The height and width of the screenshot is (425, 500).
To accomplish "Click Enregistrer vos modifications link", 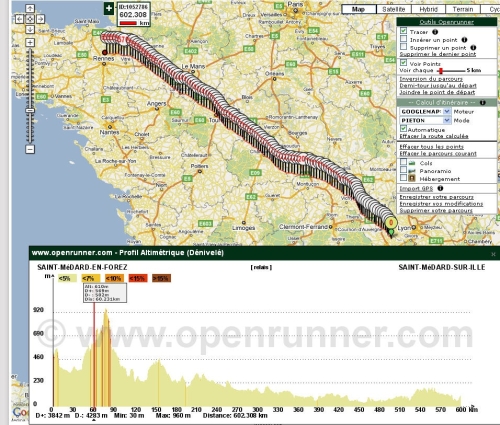I will pyautogui.click(x=441, y=204).
